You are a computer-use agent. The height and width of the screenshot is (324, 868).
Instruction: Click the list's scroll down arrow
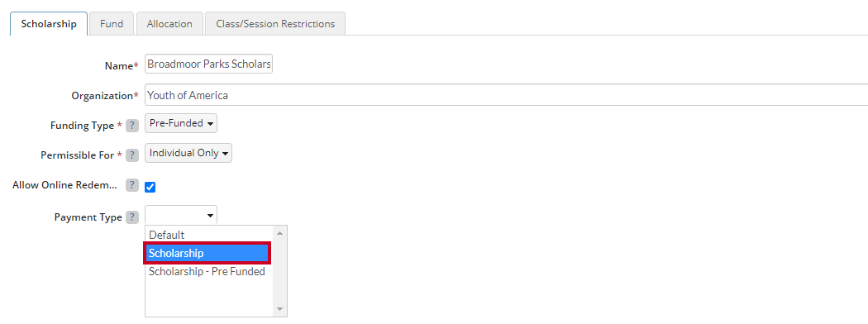(x=279, y=309)
